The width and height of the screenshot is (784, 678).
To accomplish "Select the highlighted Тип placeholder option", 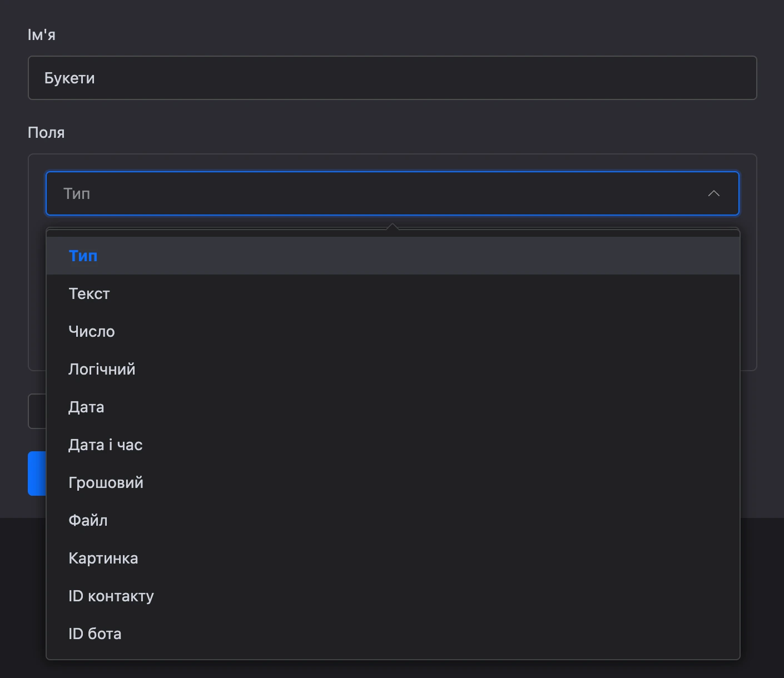I will (393, 256).
